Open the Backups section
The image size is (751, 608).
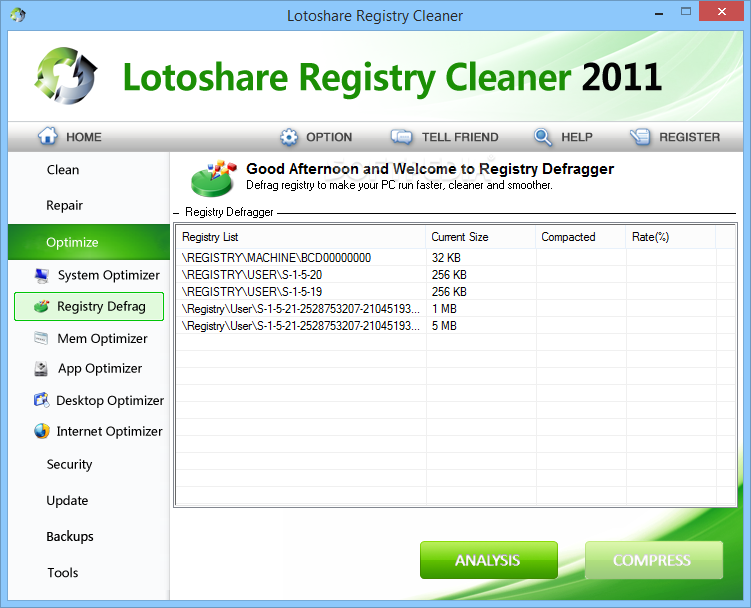(x=70, y=536)
